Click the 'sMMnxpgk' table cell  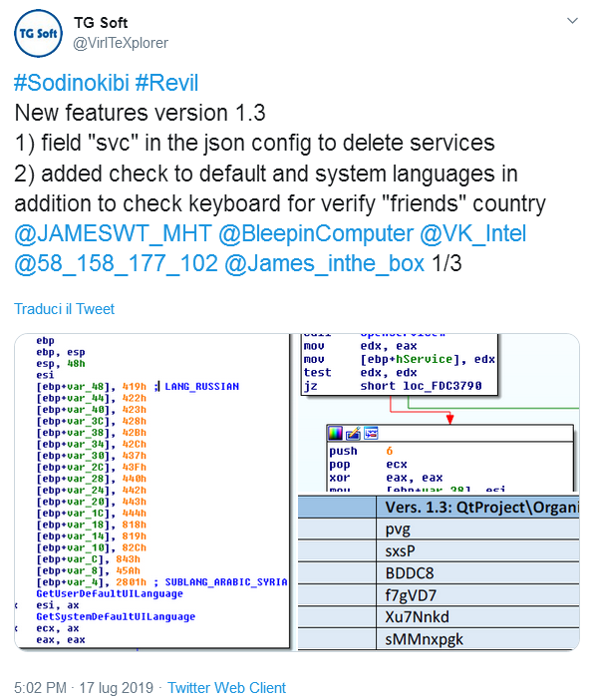pos(477,639)
